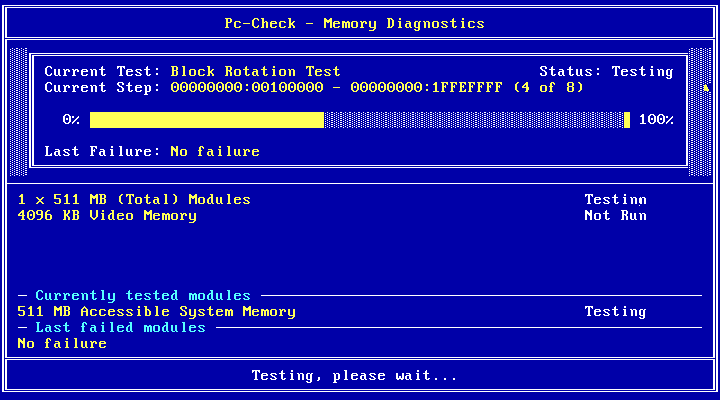720x400 pixels.
Task: Click the 'Testing, please wait...' status message
Action: pyautogui.click(x=354, y=376)
